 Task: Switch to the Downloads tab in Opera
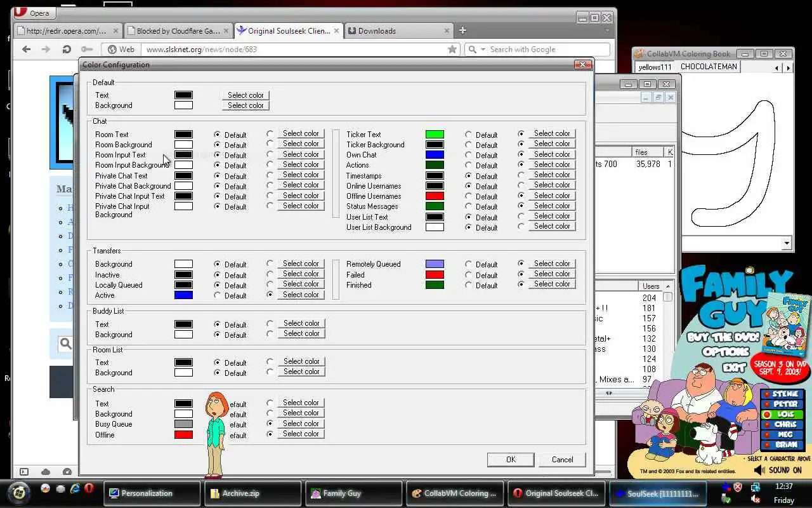click(x=398, y=30)
